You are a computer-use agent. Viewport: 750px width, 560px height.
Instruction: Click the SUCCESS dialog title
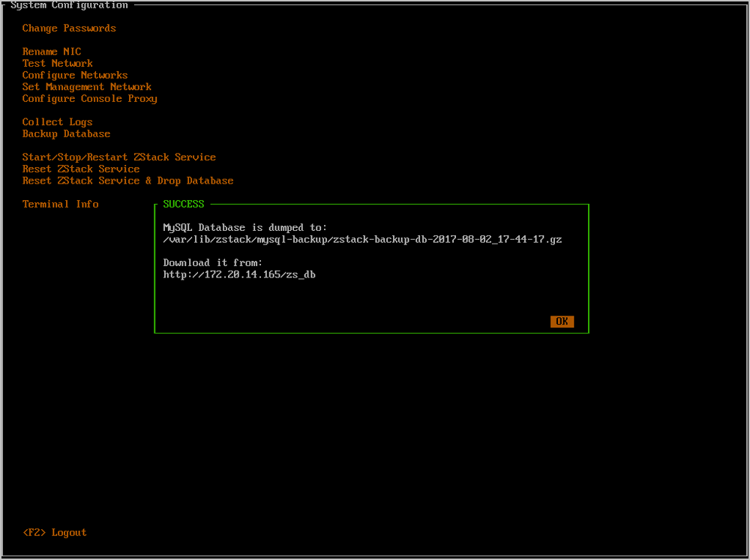(184, 204)
